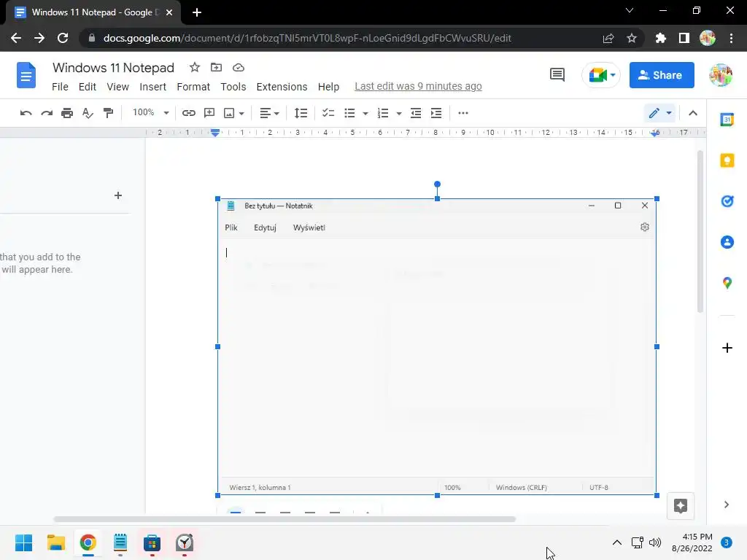Open line and paragraph spacing
The width and height of the screenshot is (747, 560).
(x=301, y=113)
